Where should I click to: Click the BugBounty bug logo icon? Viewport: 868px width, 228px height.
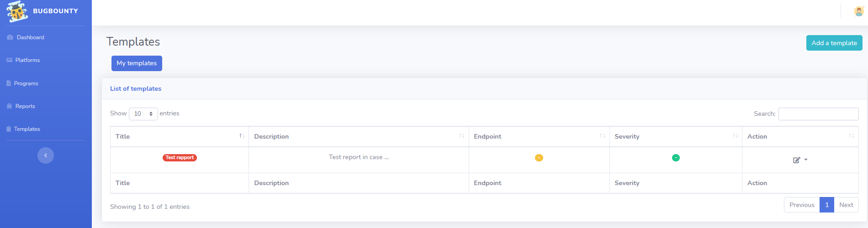[17, 11]
